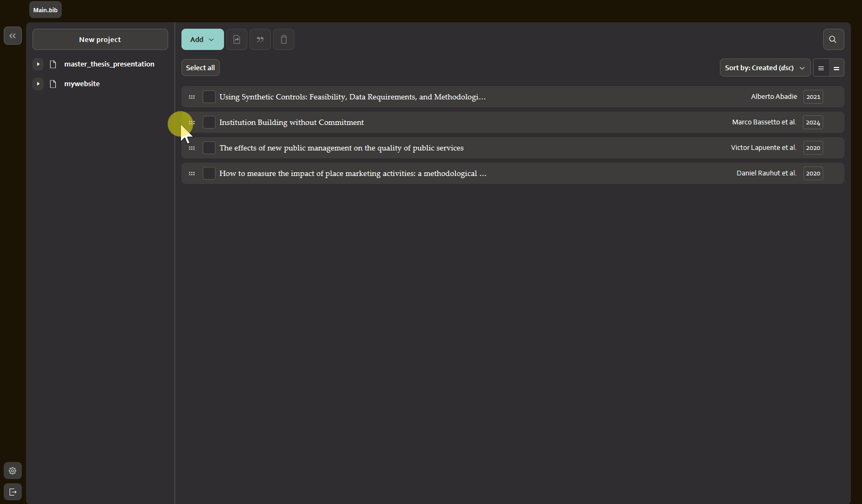
Task: Click the New project button
Action: click(x=100, y=39)
